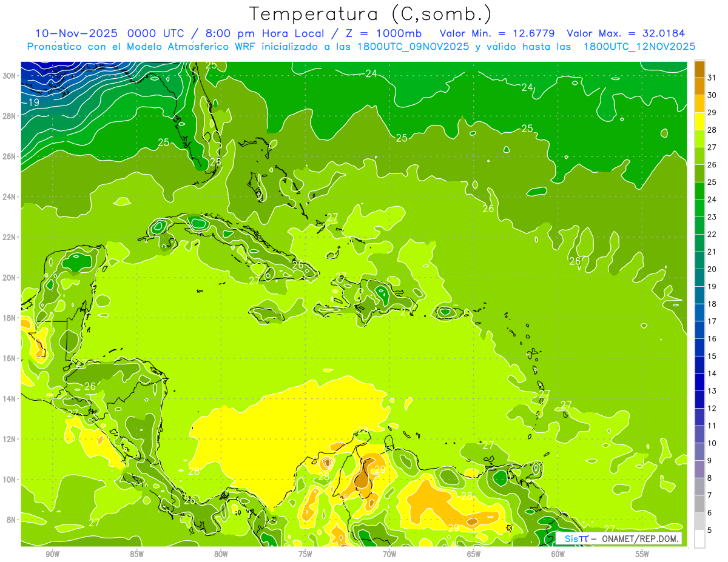Click legend scale value 16
728x562 pixels.
coord(712,338)
